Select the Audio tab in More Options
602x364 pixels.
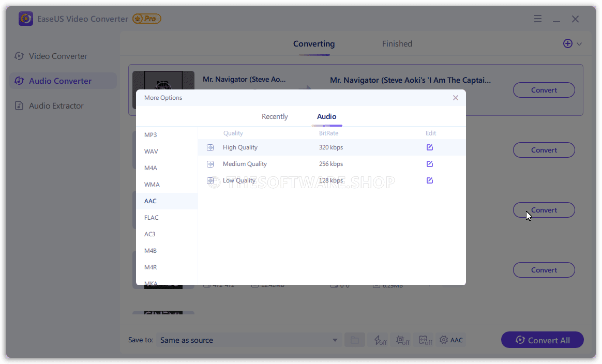[x=327, y=116]
